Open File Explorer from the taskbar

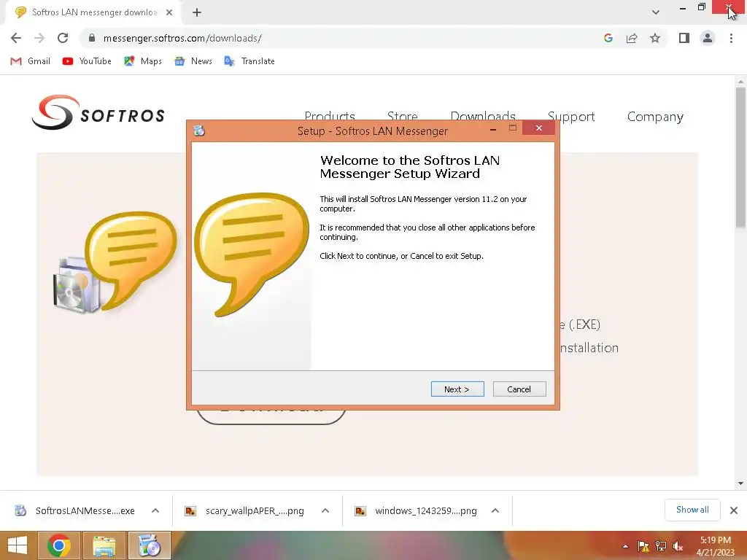pyautogui.click(x=104, y=545)
